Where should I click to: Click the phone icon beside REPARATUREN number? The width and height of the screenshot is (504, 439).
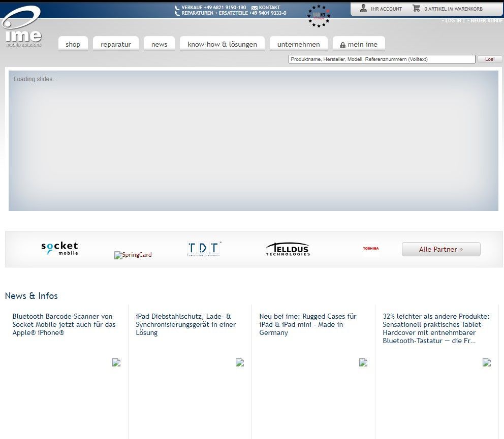coord(176,12)
